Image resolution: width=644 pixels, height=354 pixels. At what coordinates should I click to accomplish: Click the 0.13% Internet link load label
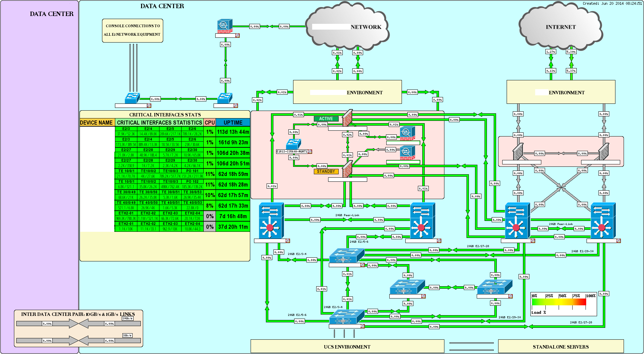pos(550,71)
